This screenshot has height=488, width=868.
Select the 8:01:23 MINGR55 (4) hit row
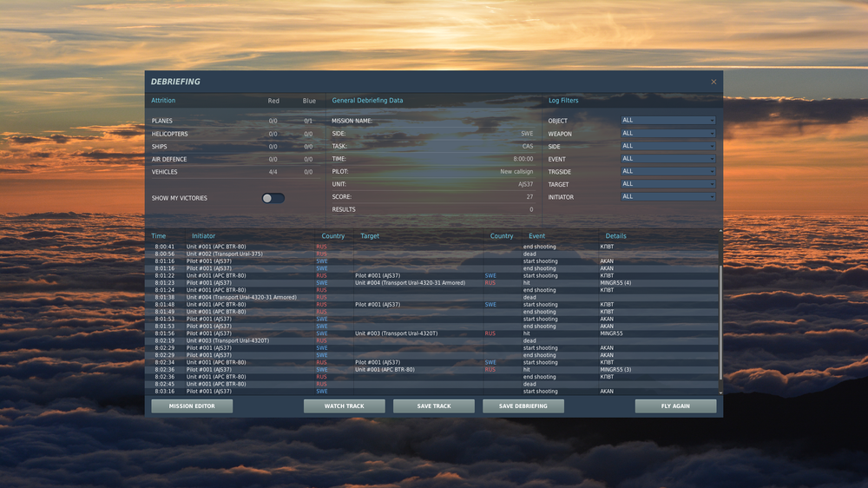pos(433,282)
